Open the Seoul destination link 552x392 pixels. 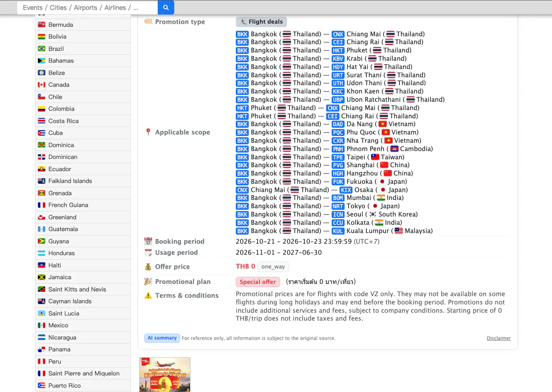pyautogui.click(x=355, y=215)
